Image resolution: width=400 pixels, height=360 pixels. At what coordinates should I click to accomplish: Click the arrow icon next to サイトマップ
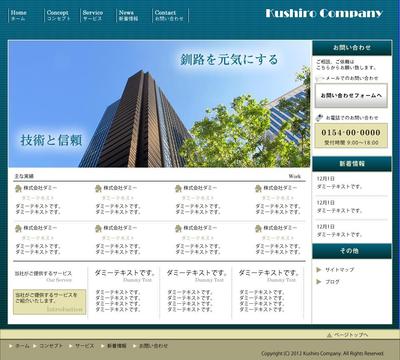(319, 270)
